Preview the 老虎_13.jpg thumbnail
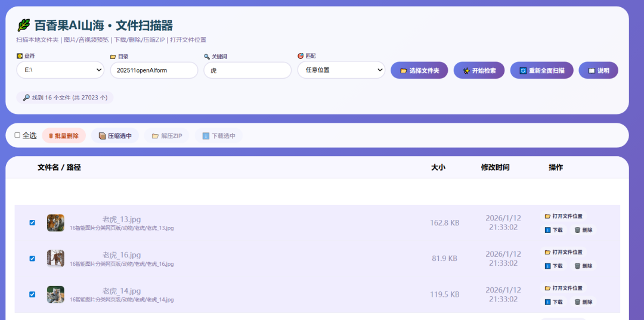This screenshot has height=320, width=644. pyautogui.click(x=55, y=223)
